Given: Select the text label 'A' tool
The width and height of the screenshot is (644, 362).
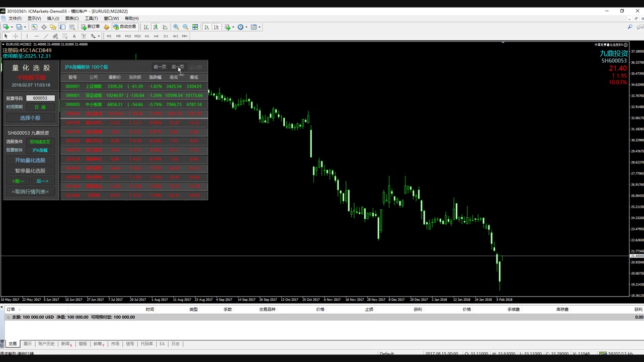Looking at the screenshot, I should [x=74, y=36].
